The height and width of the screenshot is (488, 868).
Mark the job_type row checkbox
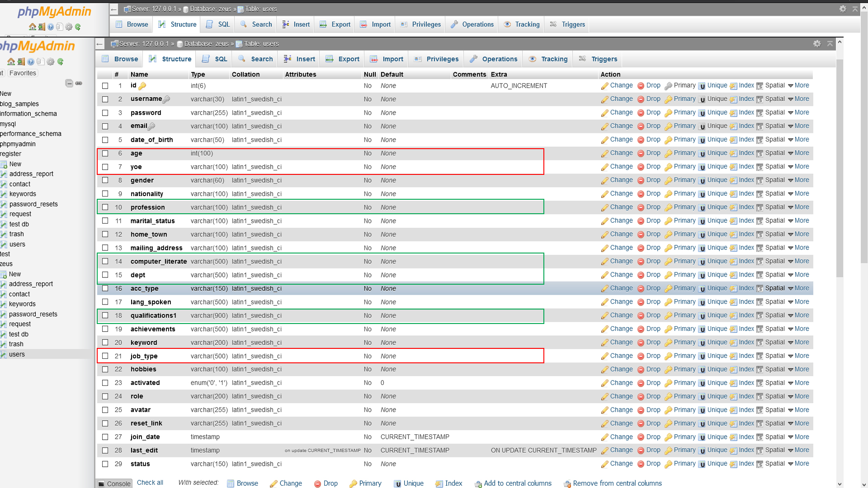(105, 356)
